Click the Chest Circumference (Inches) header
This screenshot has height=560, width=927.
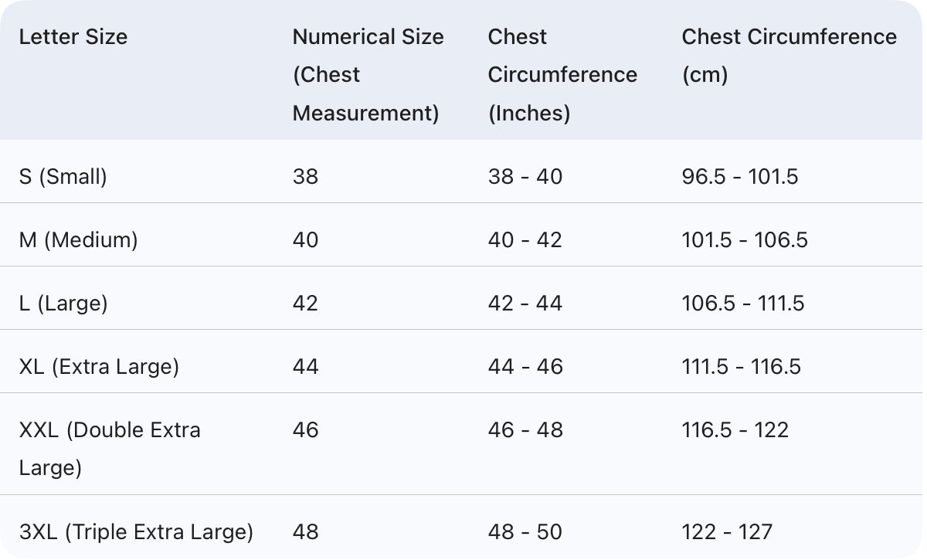pos(562,75)
